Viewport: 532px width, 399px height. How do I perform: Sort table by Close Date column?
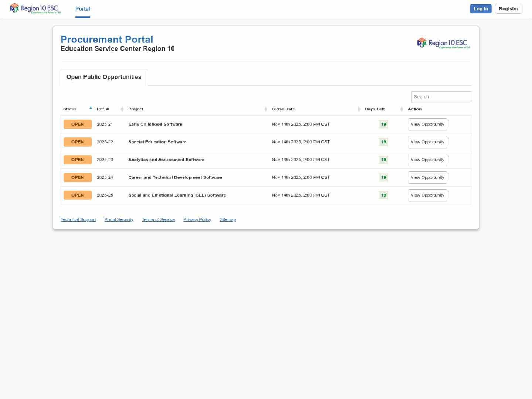(x=283, y=109)
